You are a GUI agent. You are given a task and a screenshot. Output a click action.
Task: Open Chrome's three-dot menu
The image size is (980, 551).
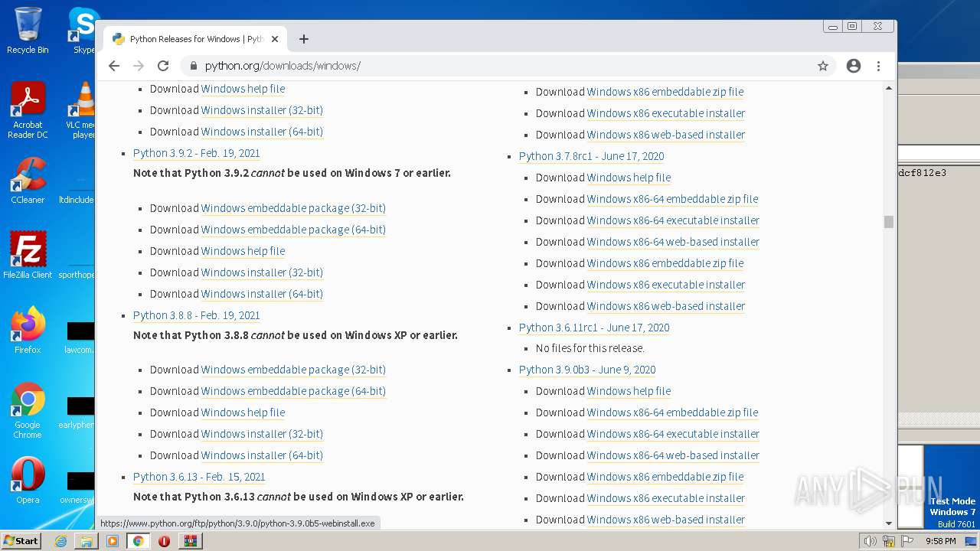pos(879,66)
